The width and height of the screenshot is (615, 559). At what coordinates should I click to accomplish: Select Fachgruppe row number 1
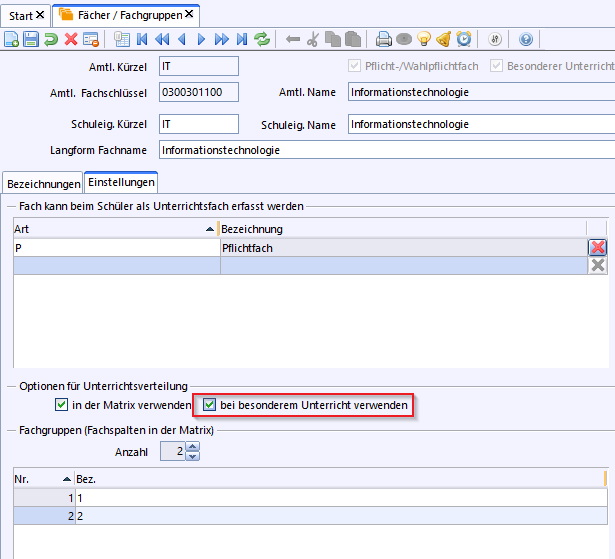pos(310,498)
